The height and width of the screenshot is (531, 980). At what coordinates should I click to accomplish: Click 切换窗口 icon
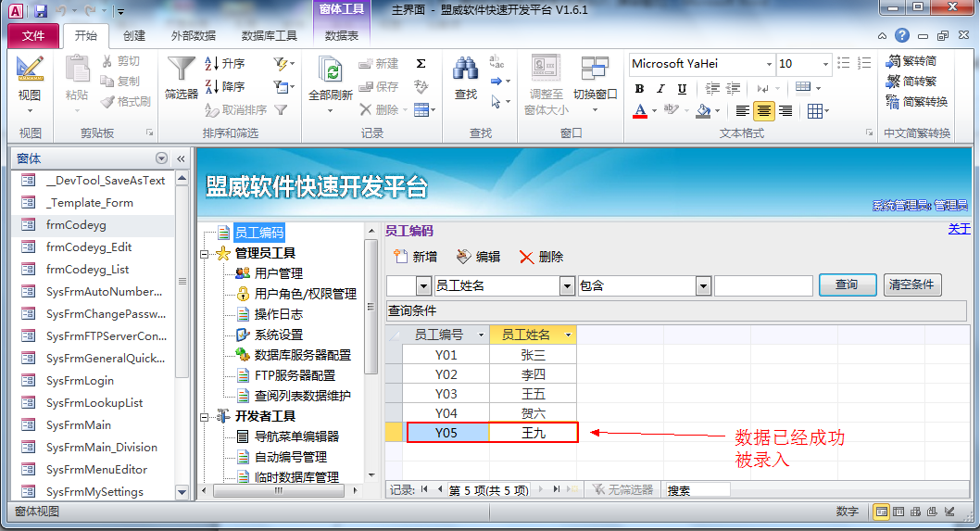pyautogui.click(x=595, y=69)
